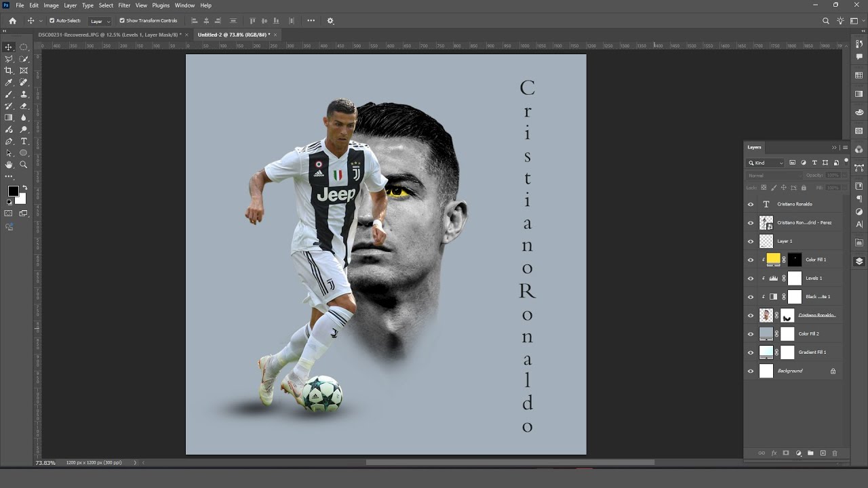Select the Gradient tool

coord(9,117)
